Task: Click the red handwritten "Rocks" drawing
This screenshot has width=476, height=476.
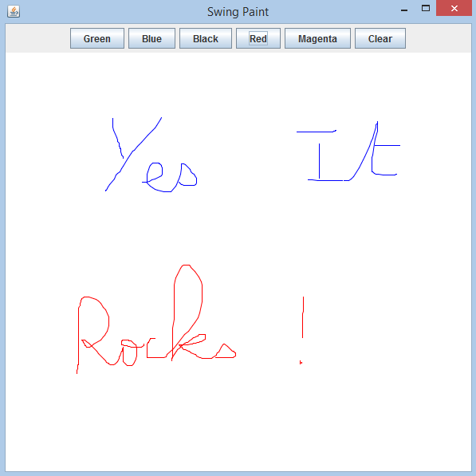Action: pos(156,319)
